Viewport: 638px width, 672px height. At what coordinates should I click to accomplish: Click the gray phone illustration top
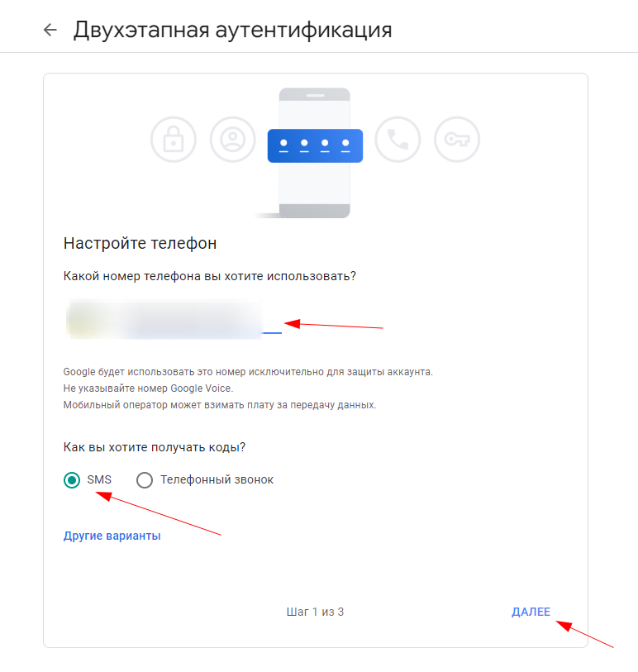point(315,94)
